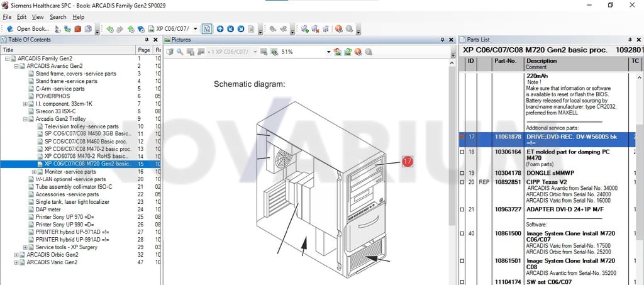Expand the Monitor -service parts node
This screenshot has width=644, height=285.
pyautogui.click(x=34, y=172)
